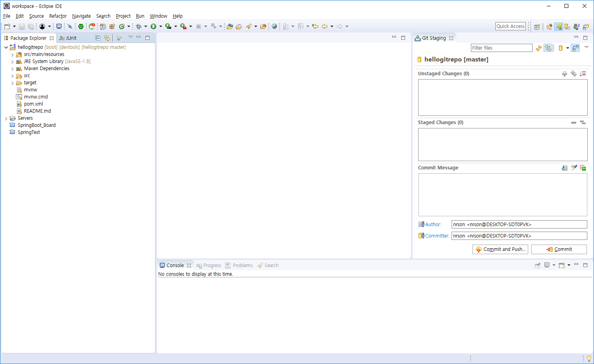
Task: Expand the Servers project node
Action: pyautogui.click(x=6, y=119)
